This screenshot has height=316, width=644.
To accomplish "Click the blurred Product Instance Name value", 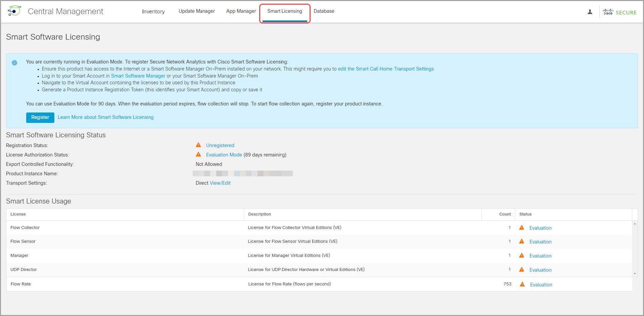I will click(243, 174).
